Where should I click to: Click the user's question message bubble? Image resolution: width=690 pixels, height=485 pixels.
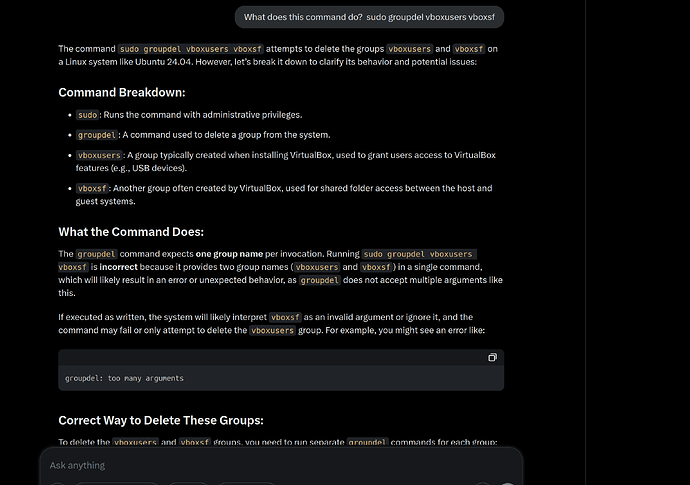pyautogui.click(x=369, y=17)
